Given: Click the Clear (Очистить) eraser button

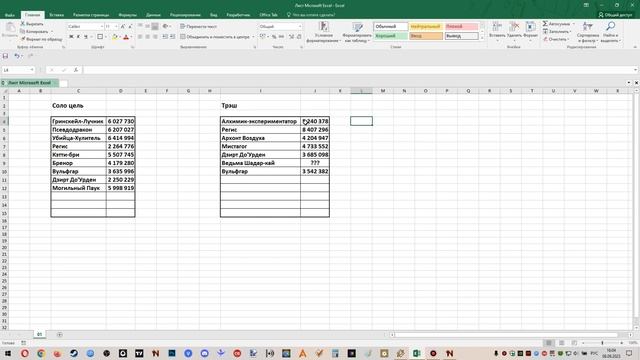Looking at the screenshot, I should (556, 39).
